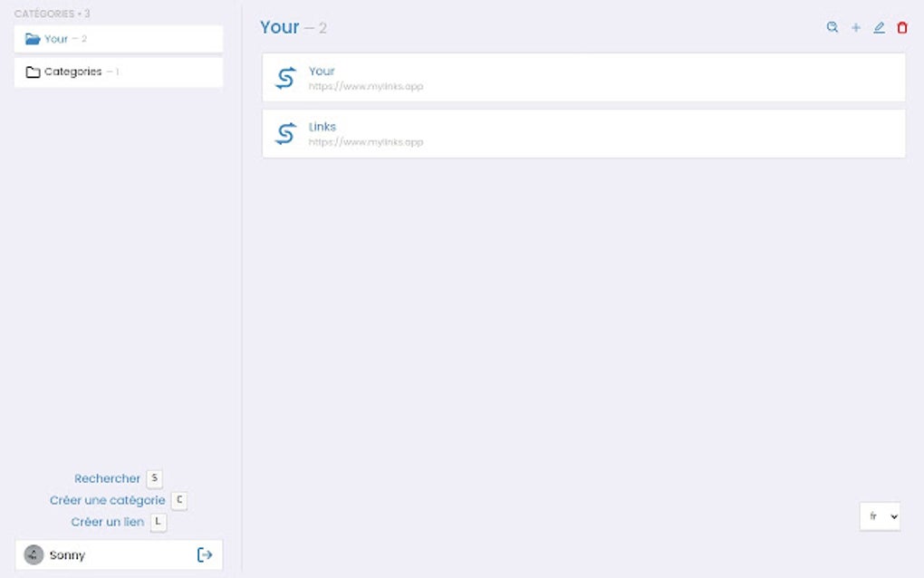Click the plus icon to add link
924x578 pixels.
pyautogui.click(x=856, y=28)
